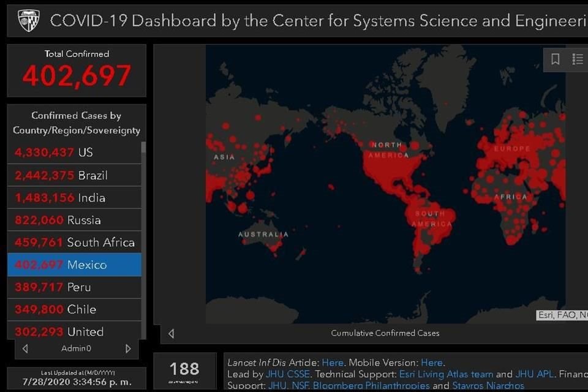Open the JHU CSSE link
This screenshot has height=392, width=588.
(288, 374)
